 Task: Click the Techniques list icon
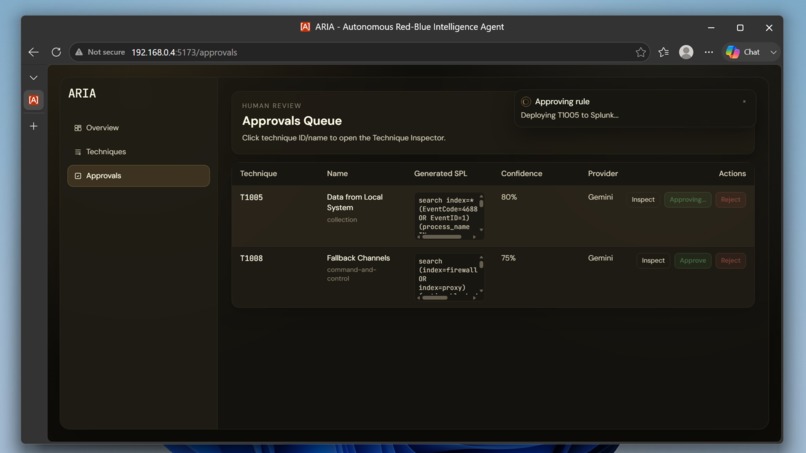pos(78,152)
